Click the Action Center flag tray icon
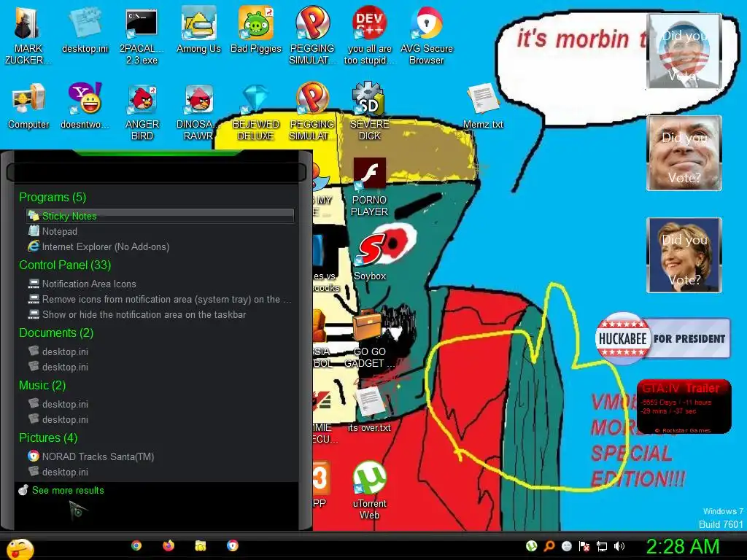Viewport: 747px width, 560px height. 584,546
